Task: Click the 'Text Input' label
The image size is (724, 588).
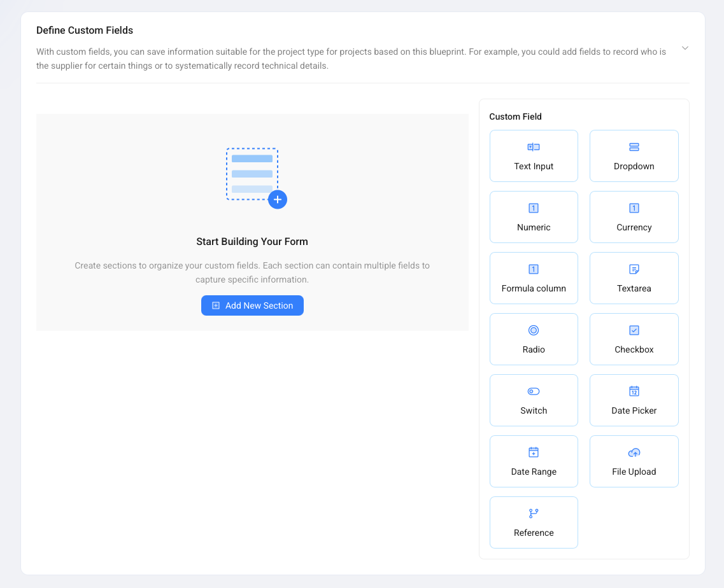Action: [534, 166]
